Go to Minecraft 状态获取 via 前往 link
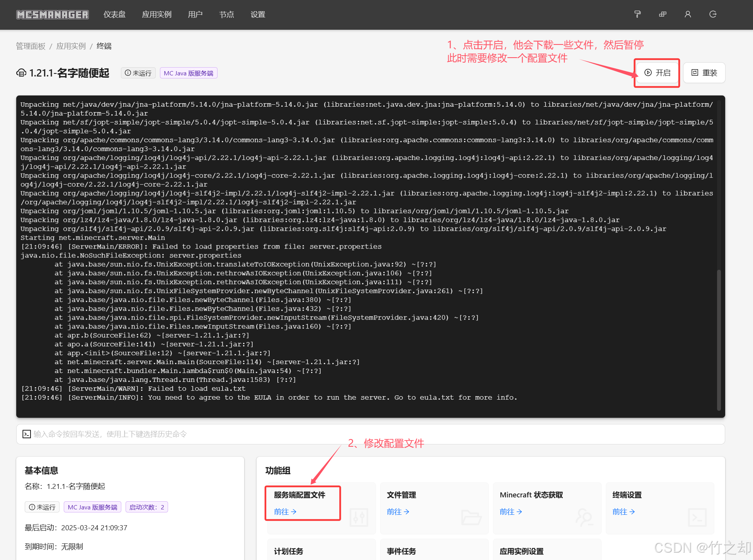 point(511,512)
